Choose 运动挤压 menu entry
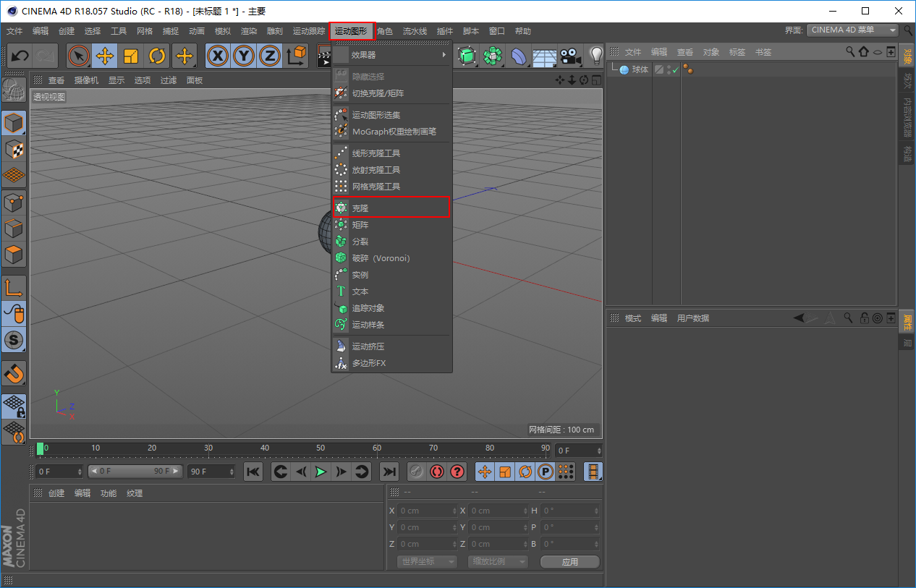Image resolution: width=916 pixels, height=588 pixels. tap(391, 346)
